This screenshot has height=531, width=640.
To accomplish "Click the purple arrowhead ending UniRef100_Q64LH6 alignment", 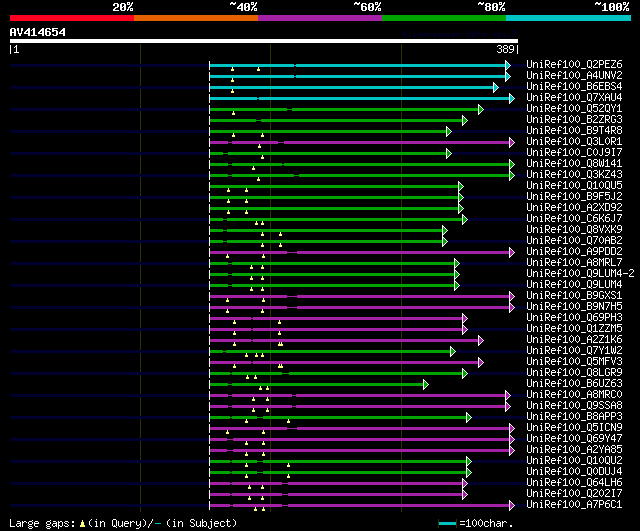I will coord(465,484).
